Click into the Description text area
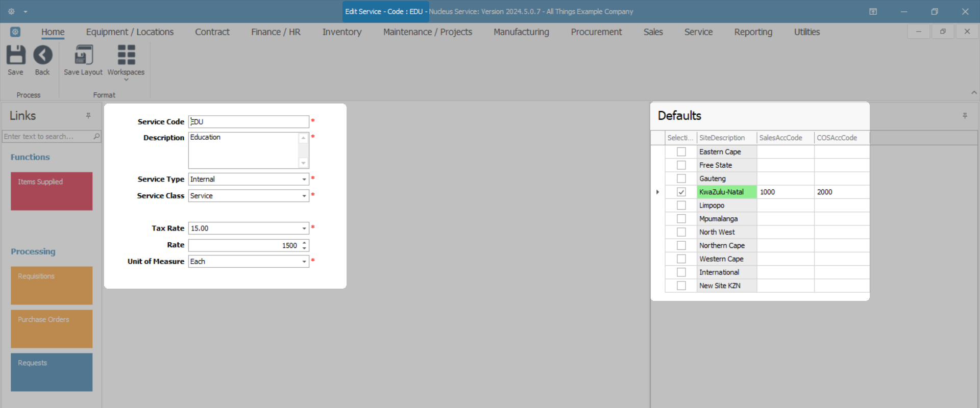 click(x=243, y=150)
